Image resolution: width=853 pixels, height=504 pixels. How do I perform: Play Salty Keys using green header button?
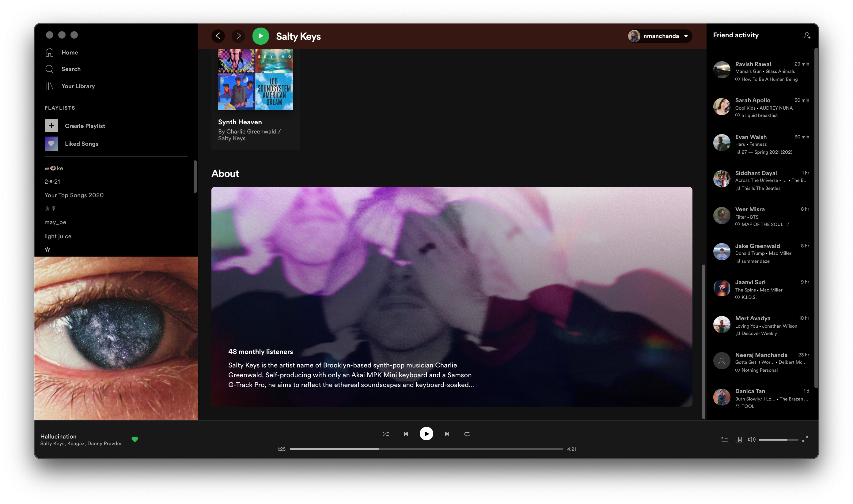coord(261,36)
